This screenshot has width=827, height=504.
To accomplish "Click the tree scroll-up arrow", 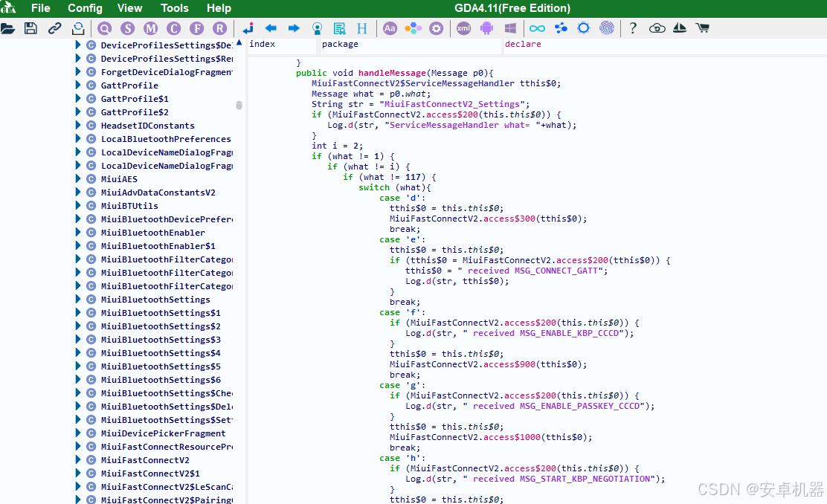I will [239, 42].
